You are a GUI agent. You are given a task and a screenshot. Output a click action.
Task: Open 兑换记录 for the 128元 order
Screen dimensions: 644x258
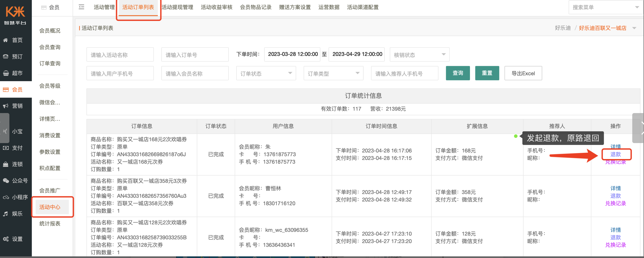click(x=615, y=245)
